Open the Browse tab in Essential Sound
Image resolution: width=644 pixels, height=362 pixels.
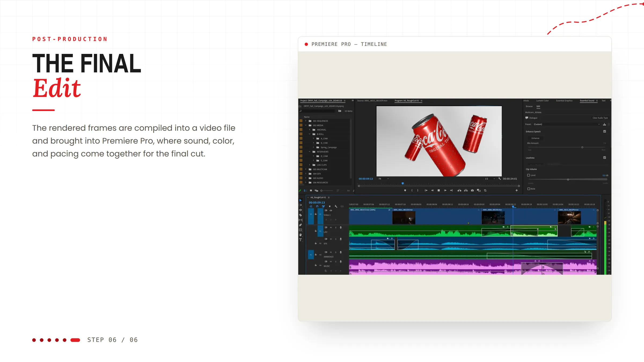[529, 106]
